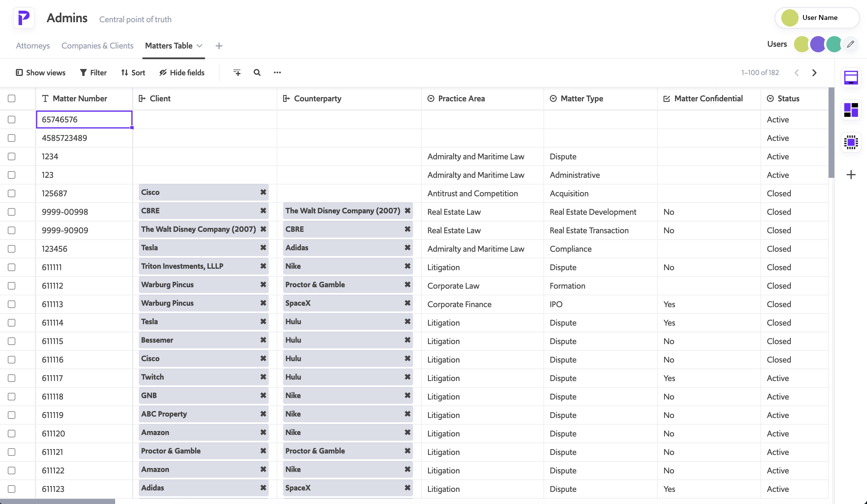Select the Matters Table tab
The height and width of the screenshot is (504, 867).
tap(169, 46)
